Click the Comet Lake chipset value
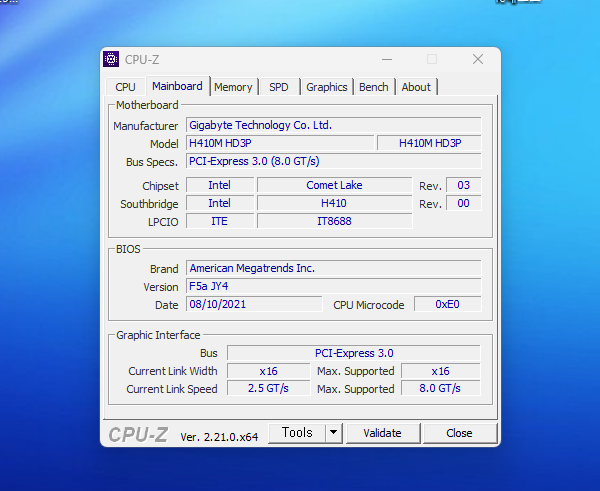The height and width of the screenshot is (491, 600). 334,185
